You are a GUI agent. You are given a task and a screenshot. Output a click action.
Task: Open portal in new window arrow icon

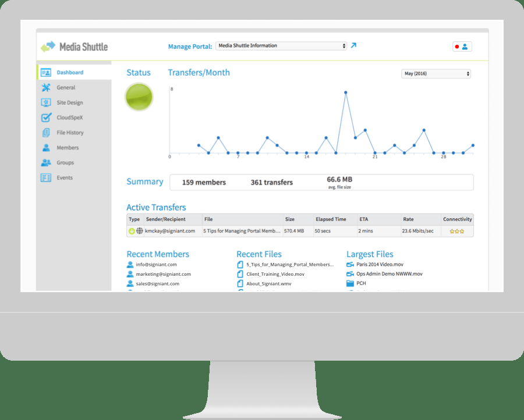(353, 45)
